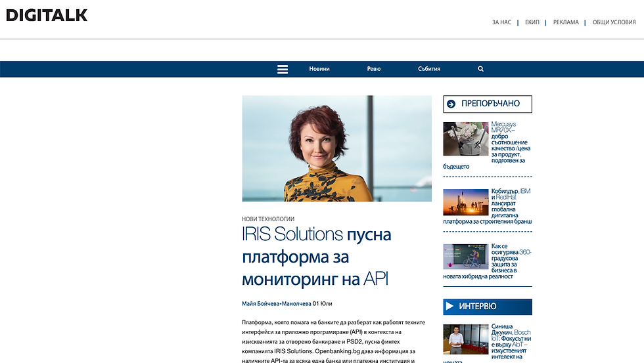Click the search magnifier icon
This screenshot has height=363, width=644.
480,69
